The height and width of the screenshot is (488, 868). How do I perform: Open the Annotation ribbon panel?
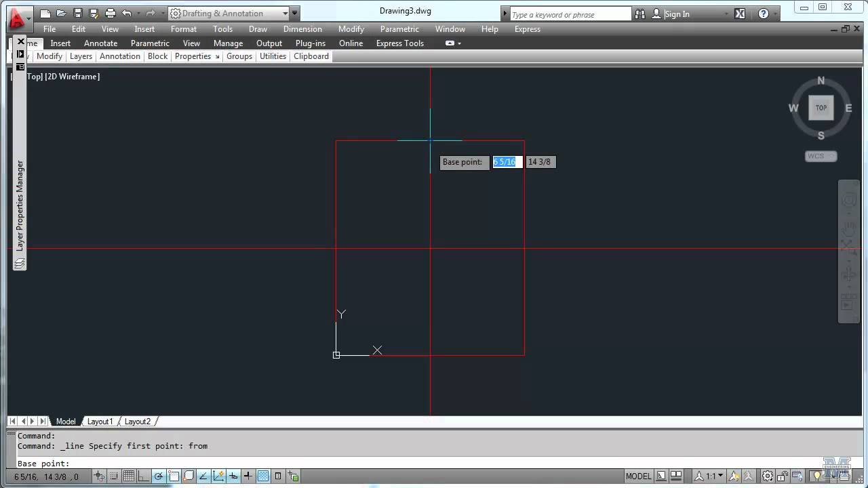[120, 56]
